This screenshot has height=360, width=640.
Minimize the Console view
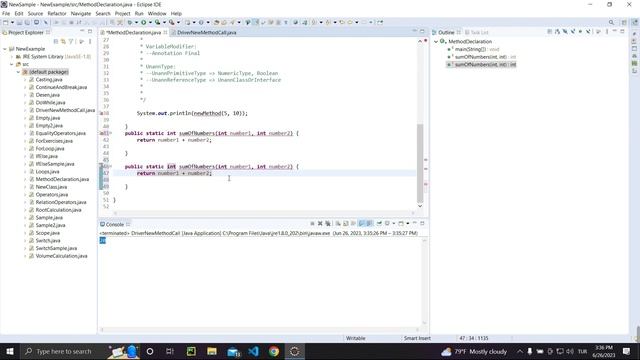(x=415, y=223)
